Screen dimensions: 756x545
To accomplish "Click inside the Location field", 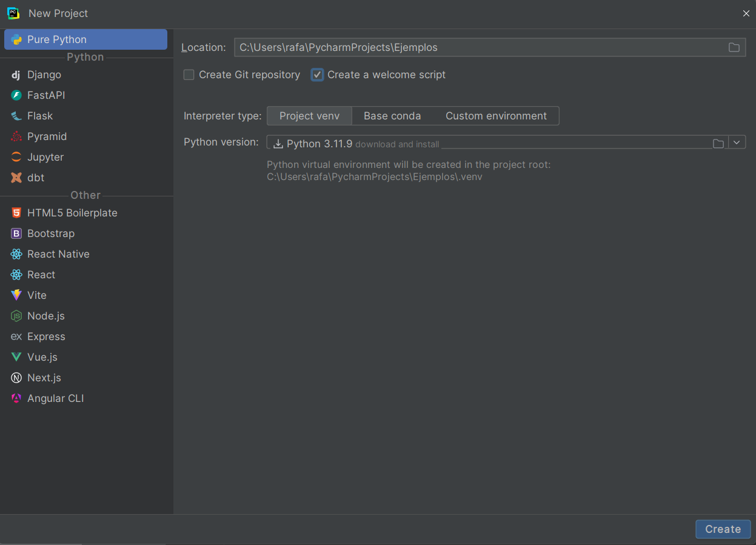I will pos(424,47).
